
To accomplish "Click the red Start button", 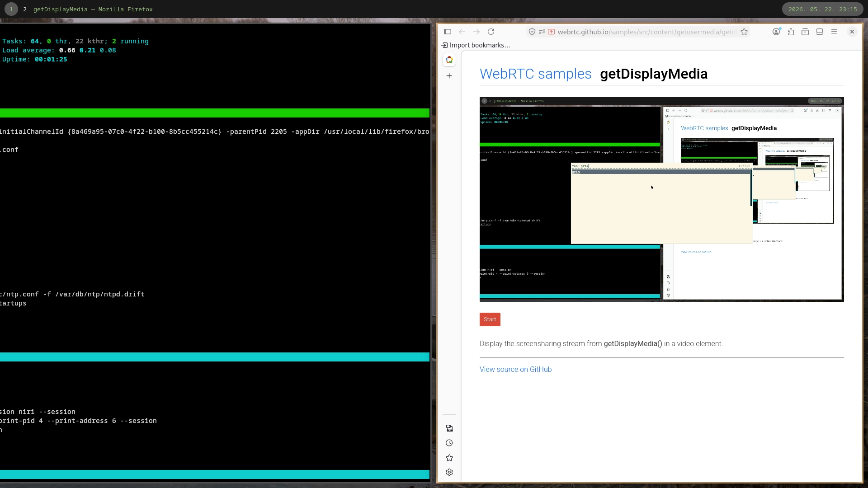I will coord(490,319).
